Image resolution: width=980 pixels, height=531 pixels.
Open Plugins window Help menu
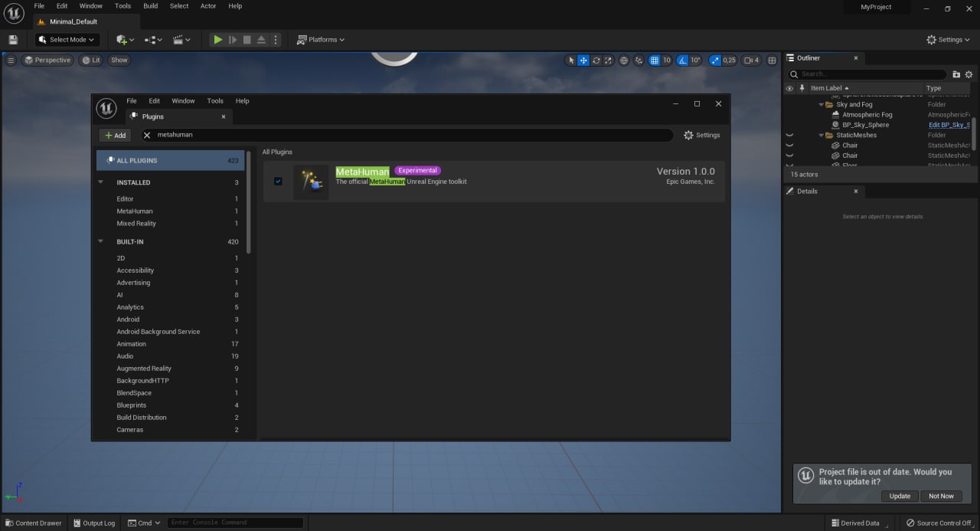pos(242,101)
